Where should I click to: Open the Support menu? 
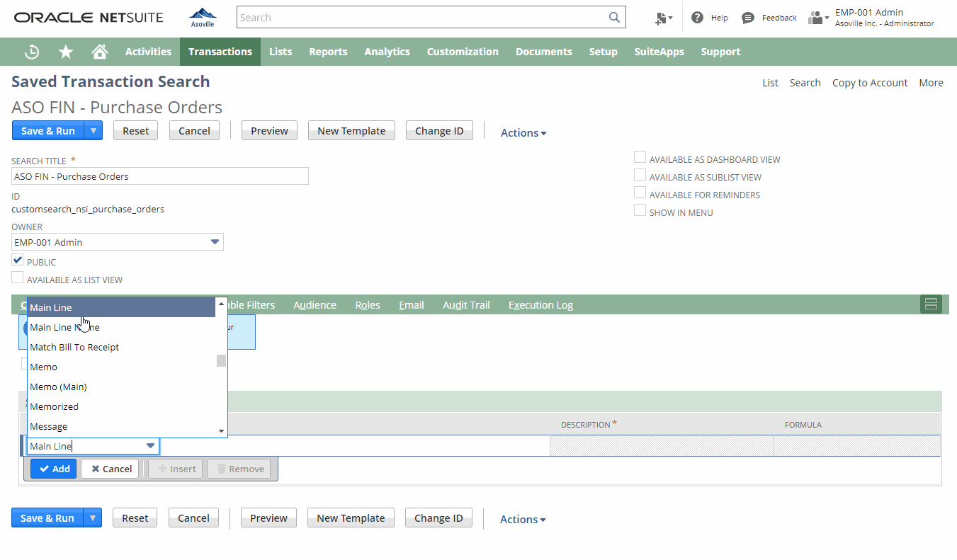pyautogui.click(x=720, y=52)
